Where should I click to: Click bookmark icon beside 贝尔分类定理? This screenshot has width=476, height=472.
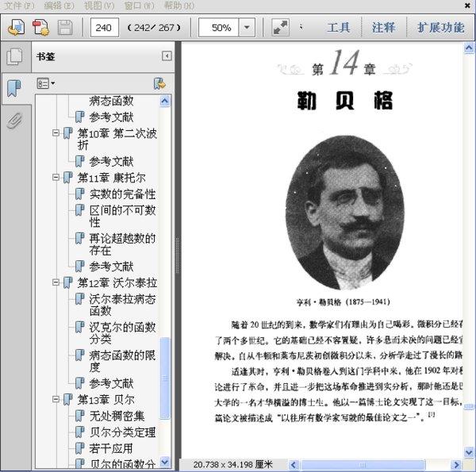79,432
